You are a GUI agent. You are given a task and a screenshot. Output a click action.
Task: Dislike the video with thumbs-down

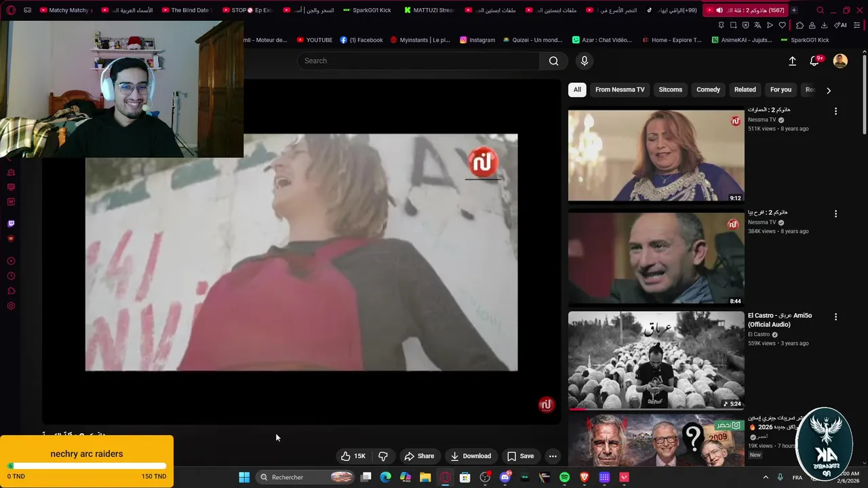383,456
